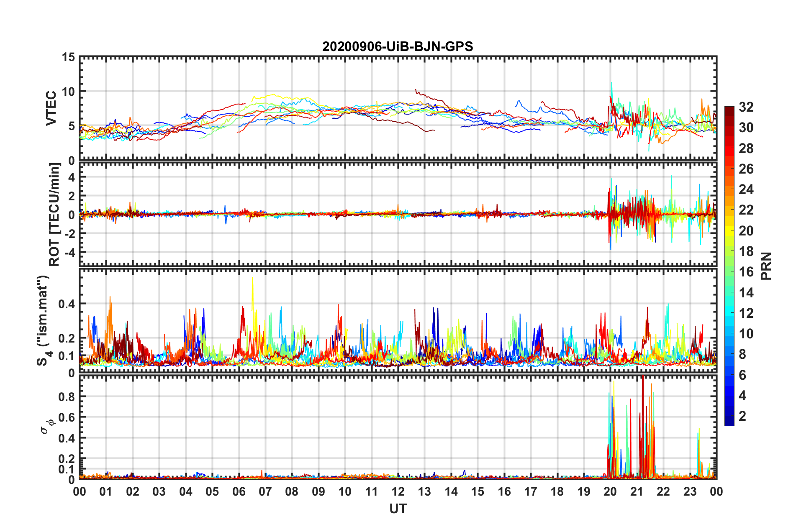This screenshot has width=796, height=532.
Task: Click the PRN colorbar label
Action: coord(766,266)
